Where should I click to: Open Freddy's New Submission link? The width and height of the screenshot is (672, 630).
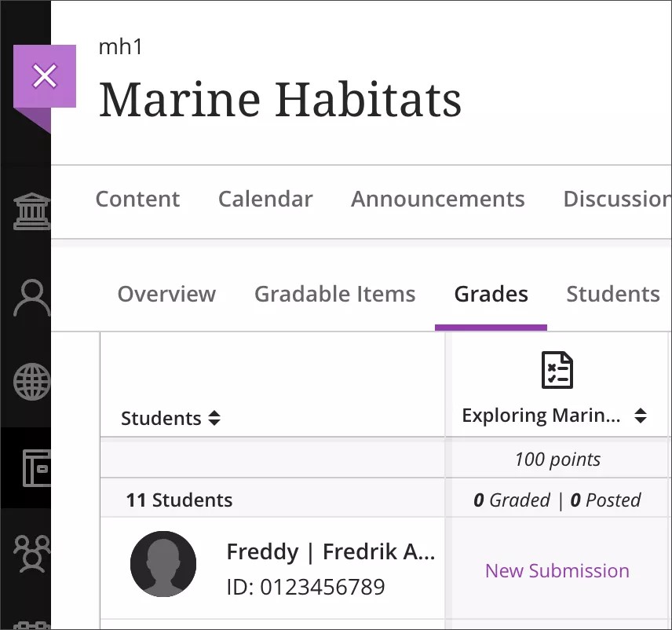557,571
